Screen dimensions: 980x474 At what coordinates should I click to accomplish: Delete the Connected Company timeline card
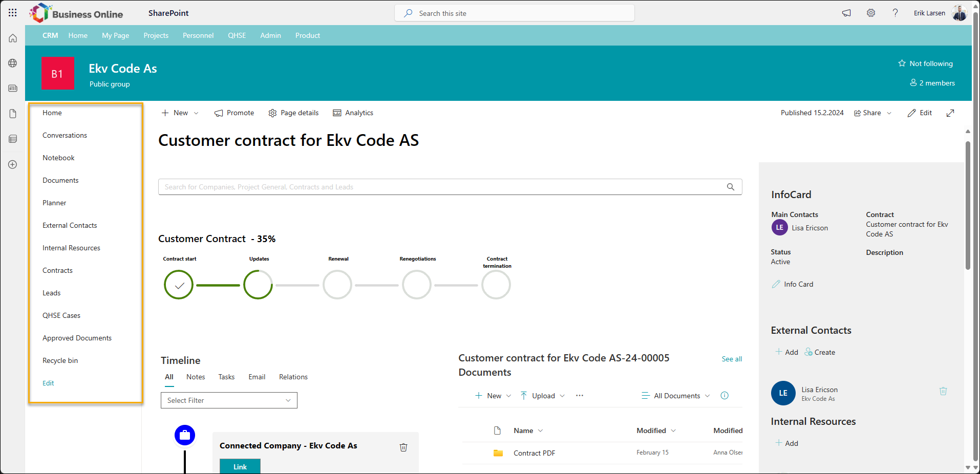click(403, 447)
